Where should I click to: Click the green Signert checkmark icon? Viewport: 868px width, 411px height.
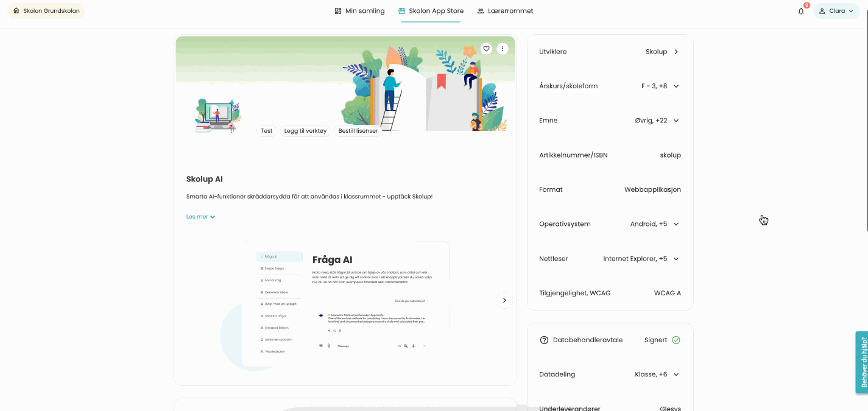click(676, 340)
